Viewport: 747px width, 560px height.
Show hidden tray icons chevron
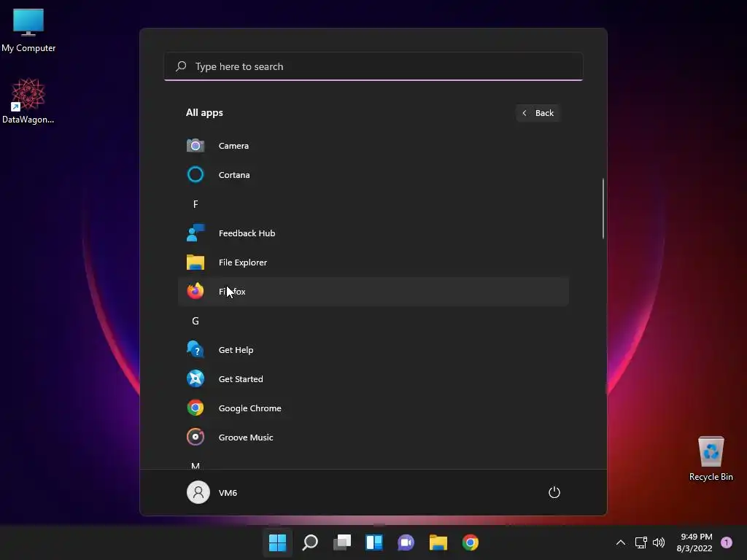click(x=621, y=542)
